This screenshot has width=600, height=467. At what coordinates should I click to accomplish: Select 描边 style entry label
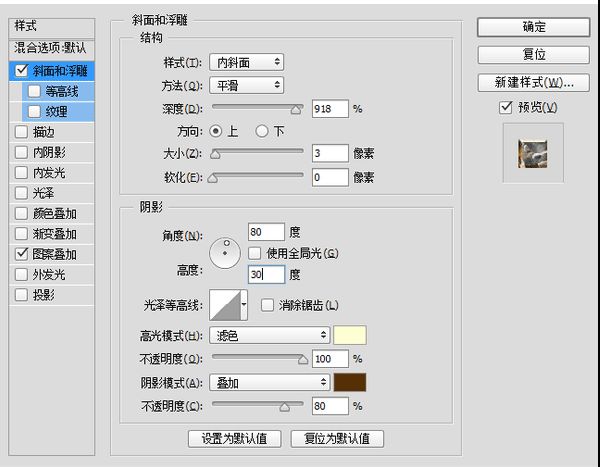43,132
